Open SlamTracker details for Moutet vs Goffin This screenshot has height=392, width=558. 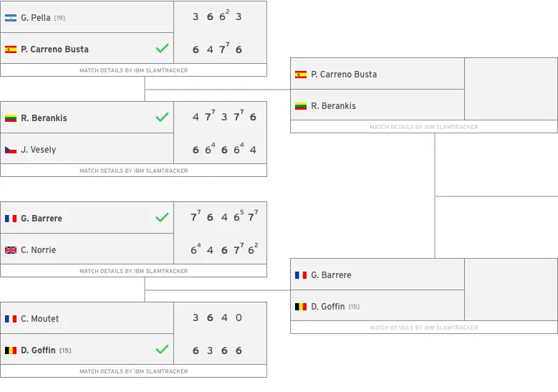pos(133,371)
